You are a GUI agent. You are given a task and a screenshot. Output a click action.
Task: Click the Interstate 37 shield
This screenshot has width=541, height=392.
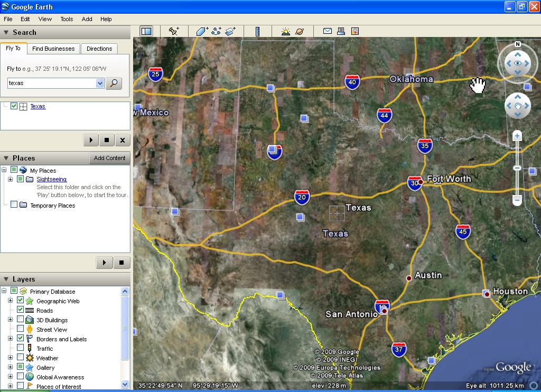click(399, 350)
